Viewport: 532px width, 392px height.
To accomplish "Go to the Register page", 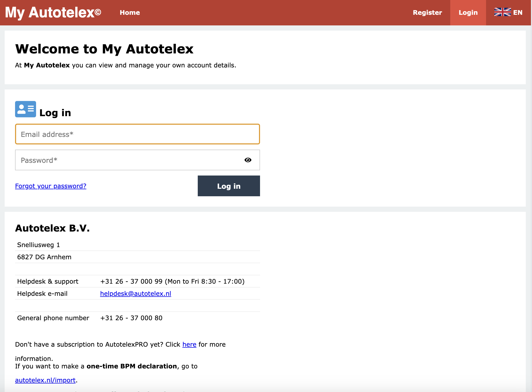I will (427, 12).
